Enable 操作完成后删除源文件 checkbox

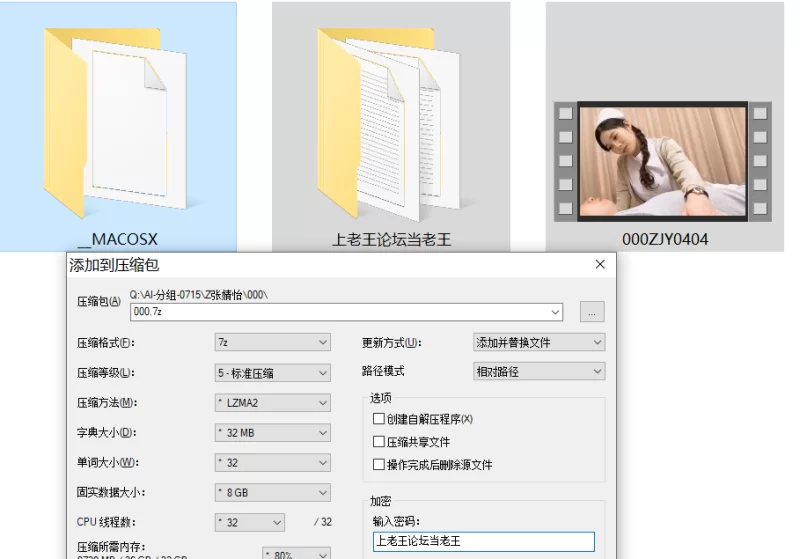point(379,465)
